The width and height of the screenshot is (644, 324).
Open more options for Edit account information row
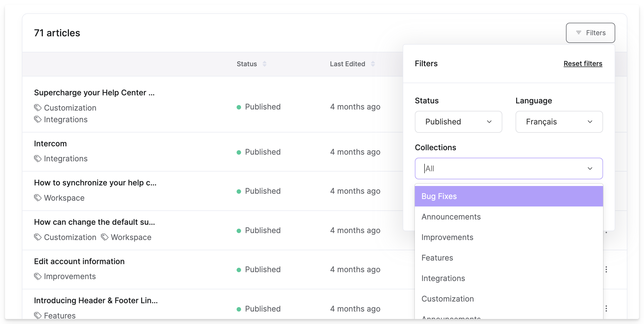coord(606,269)
